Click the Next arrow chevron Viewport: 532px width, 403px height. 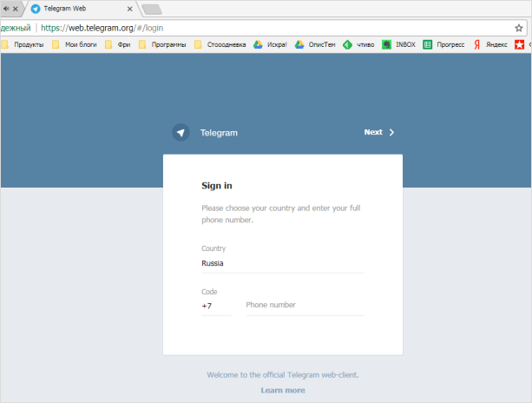[391, 133]
